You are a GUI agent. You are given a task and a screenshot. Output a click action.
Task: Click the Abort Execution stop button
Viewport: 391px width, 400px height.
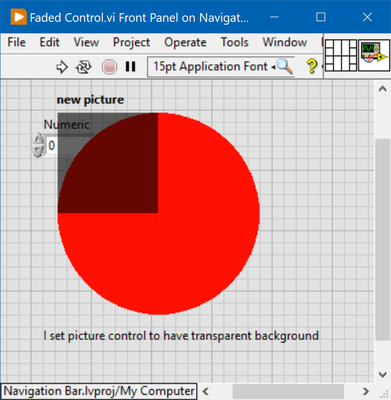(109, 67)
